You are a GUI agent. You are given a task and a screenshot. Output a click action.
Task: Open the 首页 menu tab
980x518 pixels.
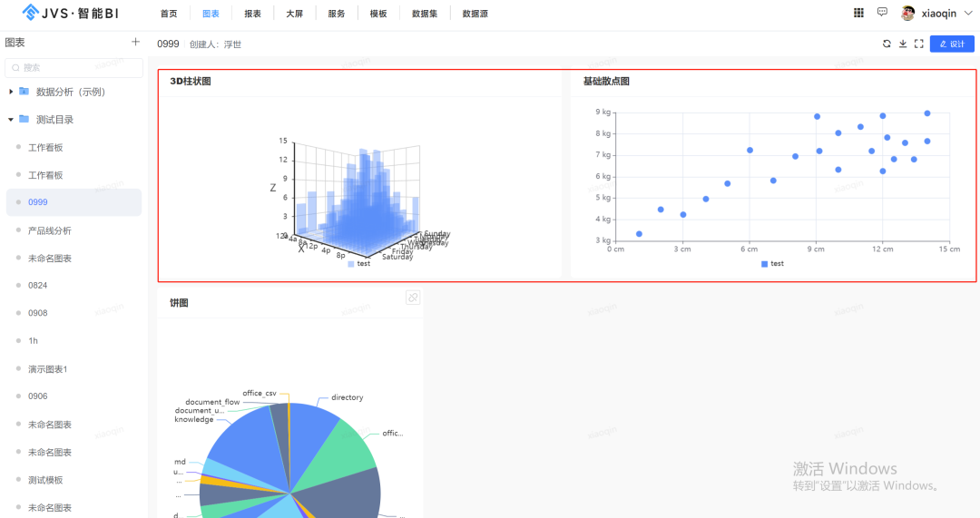pos(169,14)
